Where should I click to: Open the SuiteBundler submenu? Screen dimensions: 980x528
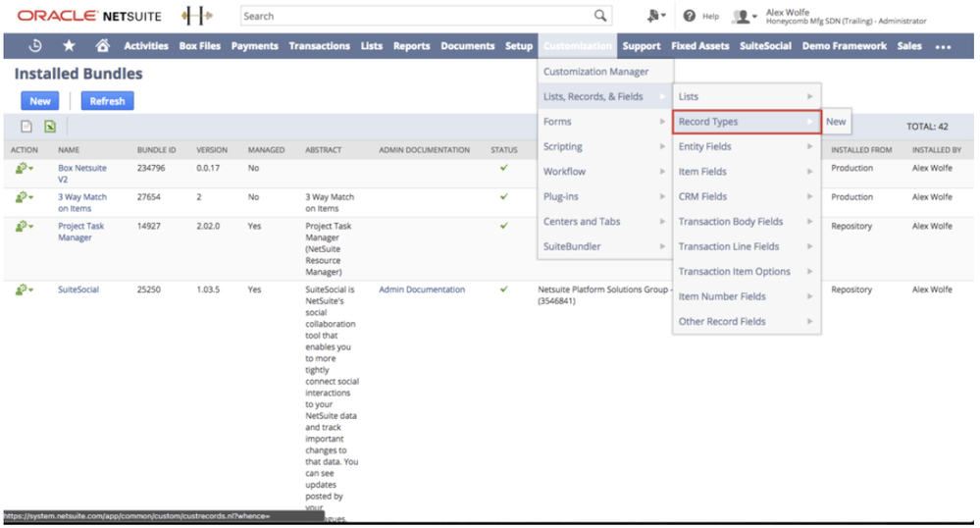click(x=604, y=246)
